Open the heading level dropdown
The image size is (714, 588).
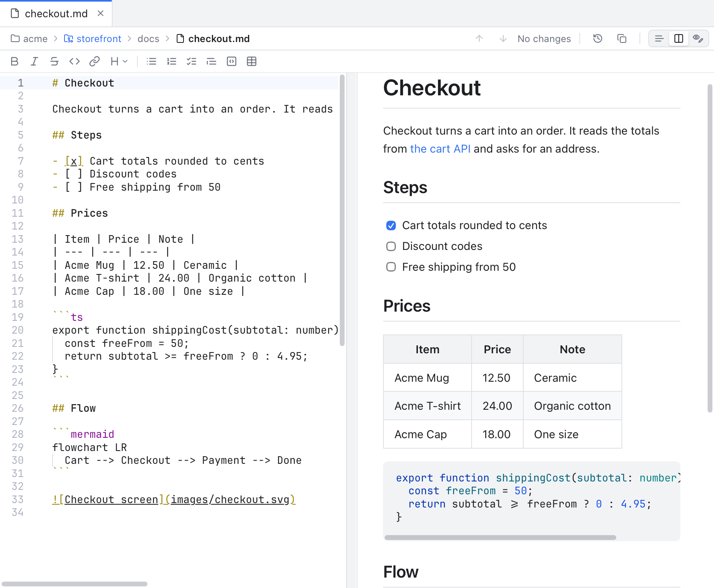(119, 61)
